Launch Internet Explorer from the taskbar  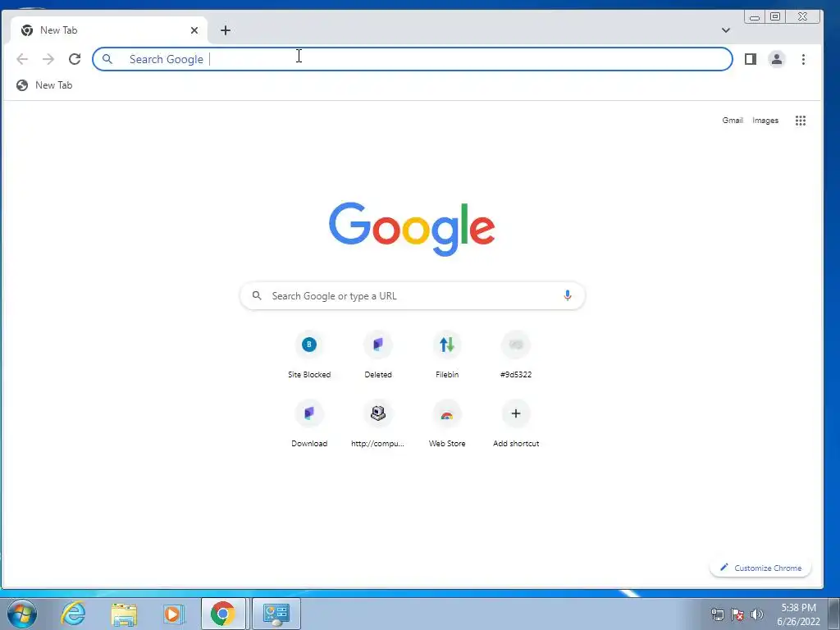tap(73, 614)
